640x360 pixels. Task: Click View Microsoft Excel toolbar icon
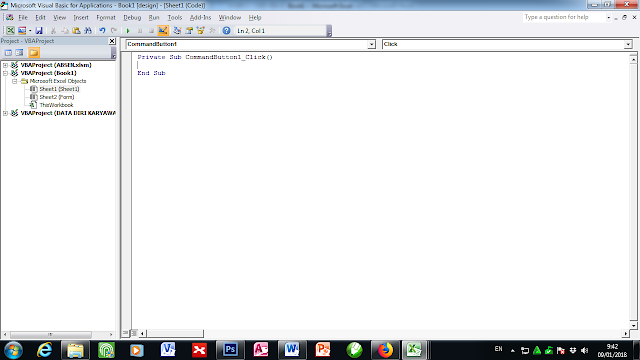coord(10,31)
